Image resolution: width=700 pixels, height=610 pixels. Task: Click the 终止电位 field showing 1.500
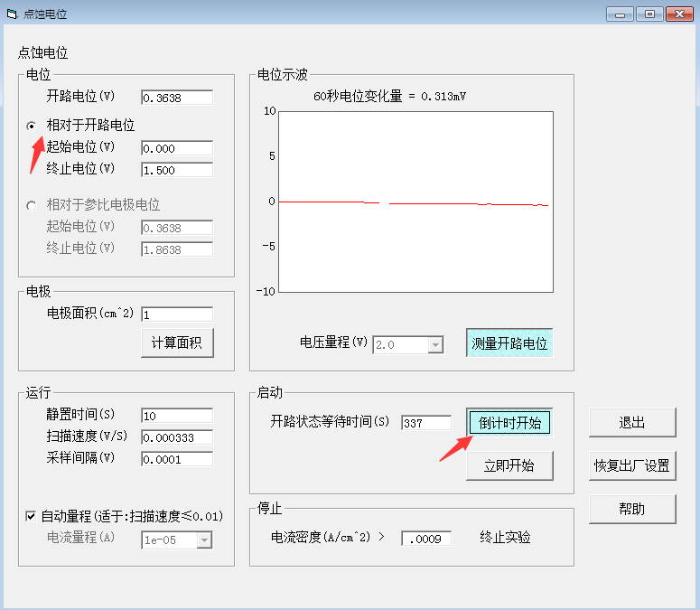[x=176, y=170]
